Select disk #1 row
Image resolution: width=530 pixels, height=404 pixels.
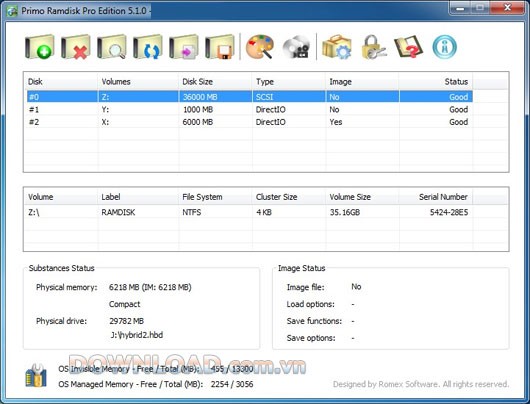(249, 110)
